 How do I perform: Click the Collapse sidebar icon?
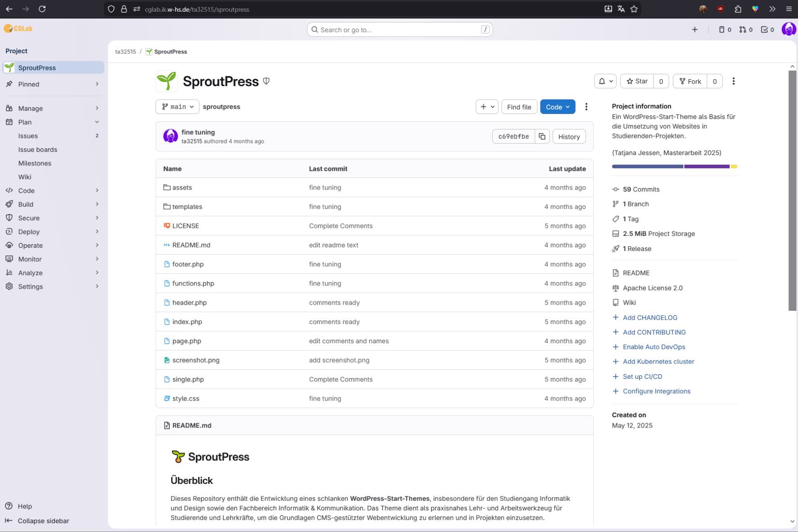9,521
